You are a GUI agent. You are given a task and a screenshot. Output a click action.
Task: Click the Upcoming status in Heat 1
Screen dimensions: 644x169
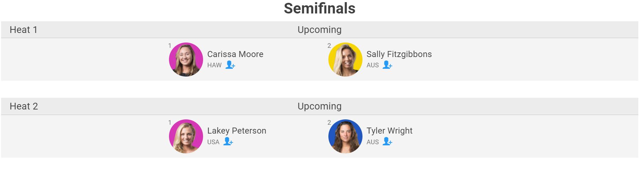point(319,30)
